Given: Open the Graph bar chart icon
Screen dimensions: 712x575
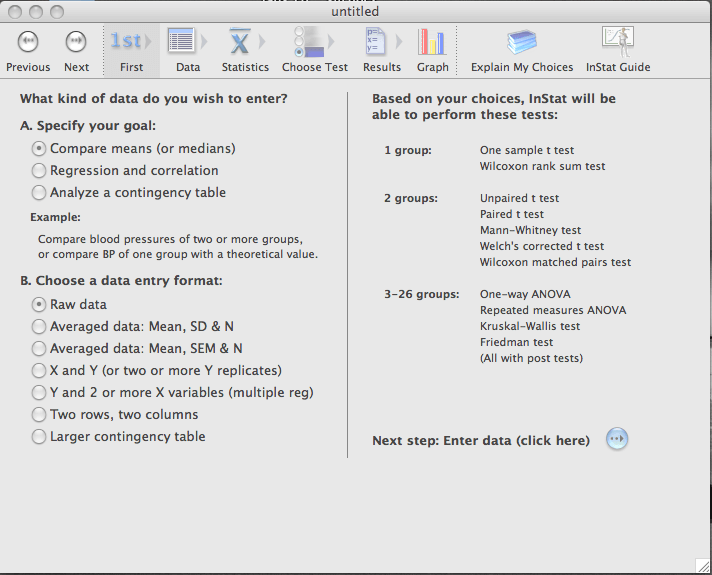Looking at the screenshot, I should tap(432, 42).
